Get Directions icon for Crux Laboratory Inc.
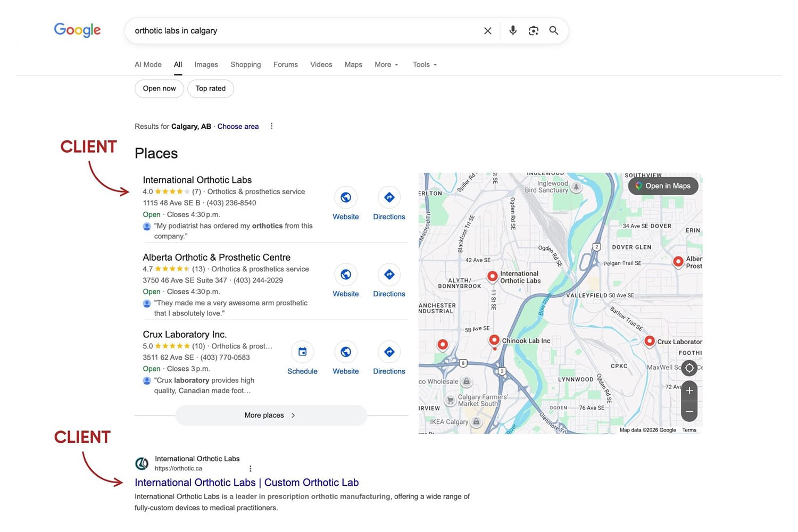This screenshot has width=798, height=532. coord(389,352)
